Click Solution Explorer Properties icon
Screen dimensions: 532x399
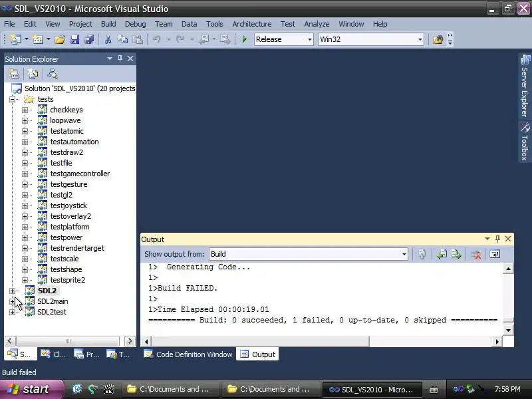click(14, 74)
